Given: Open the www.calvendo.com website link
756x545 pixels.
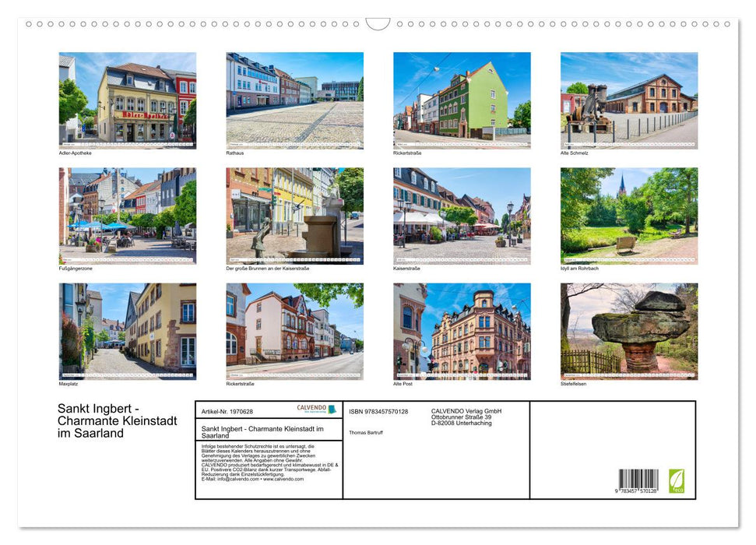Looking at the screenshot, I should click(x=282, y=480).
